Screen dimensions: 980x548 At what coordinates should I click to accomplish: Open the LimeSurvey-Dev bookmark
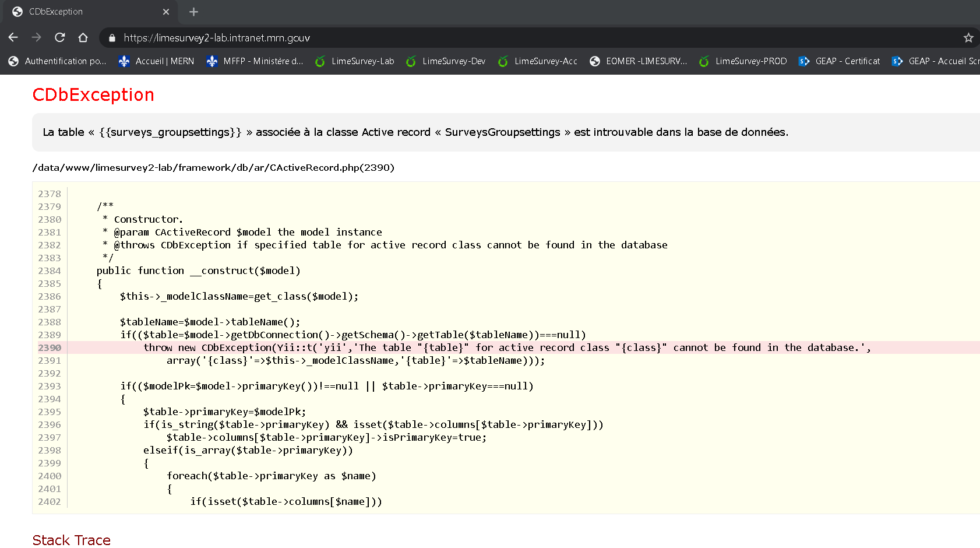446,61
